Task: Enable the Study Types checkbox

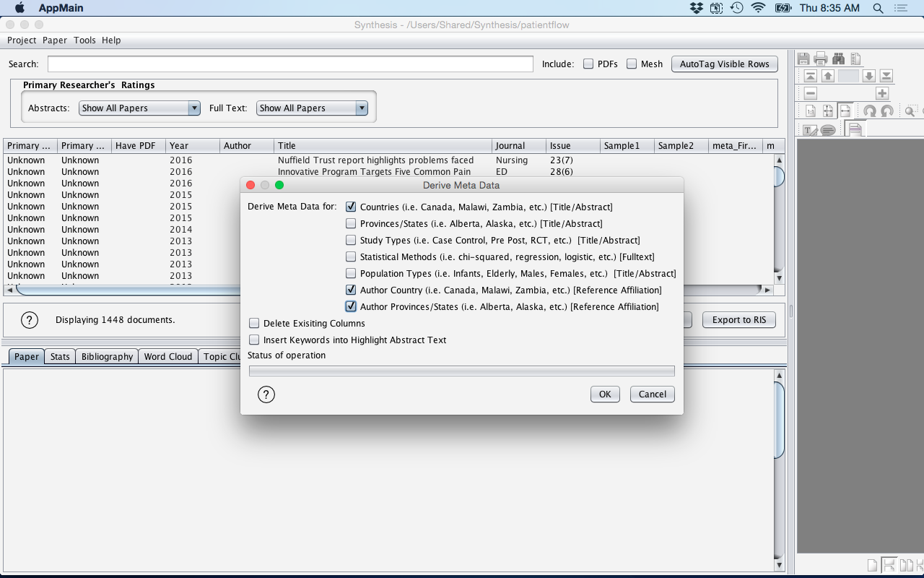Action: tap(351, 241)
